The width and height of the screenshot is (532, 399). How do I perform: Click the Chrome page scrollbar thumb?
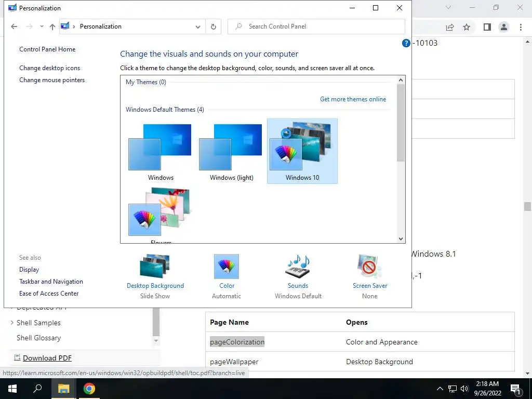pos(527,207)
